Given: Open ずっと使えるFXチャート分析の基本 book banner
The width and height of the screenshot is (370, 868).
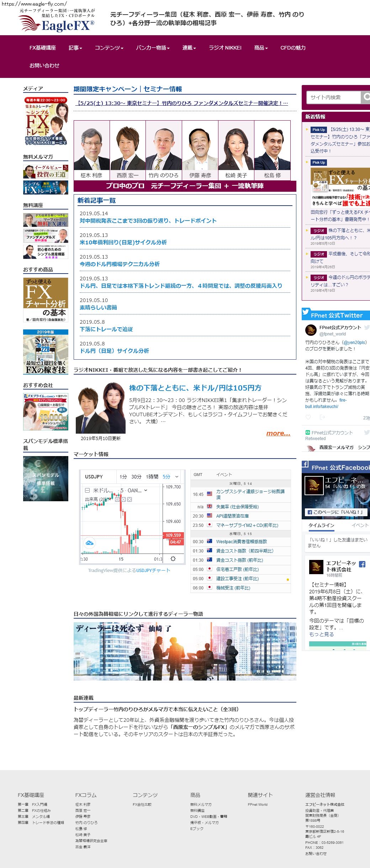Looking at the screenshot, I should pos(46,300).
